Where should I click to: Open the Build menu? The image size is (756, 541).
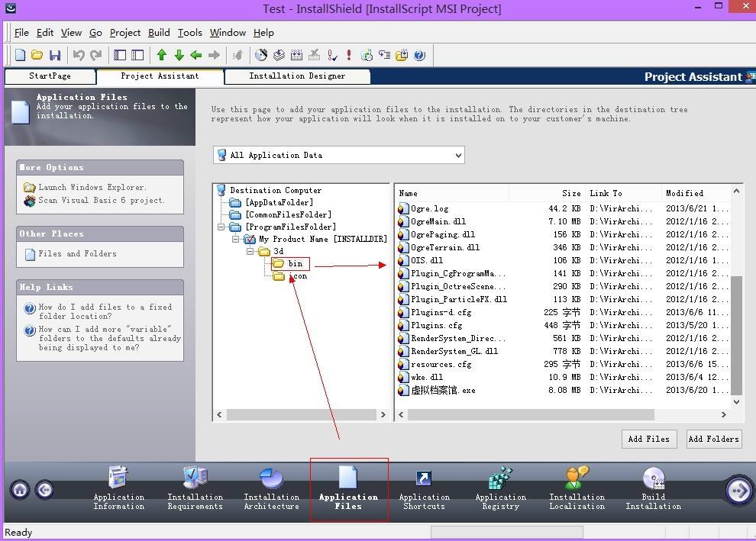159,32
